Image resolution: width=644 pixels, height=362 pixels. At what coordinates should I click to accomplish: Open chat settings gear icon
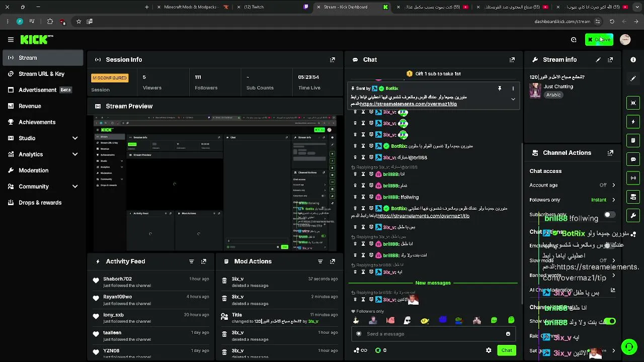pyautogui.click(x=489, y=350)
